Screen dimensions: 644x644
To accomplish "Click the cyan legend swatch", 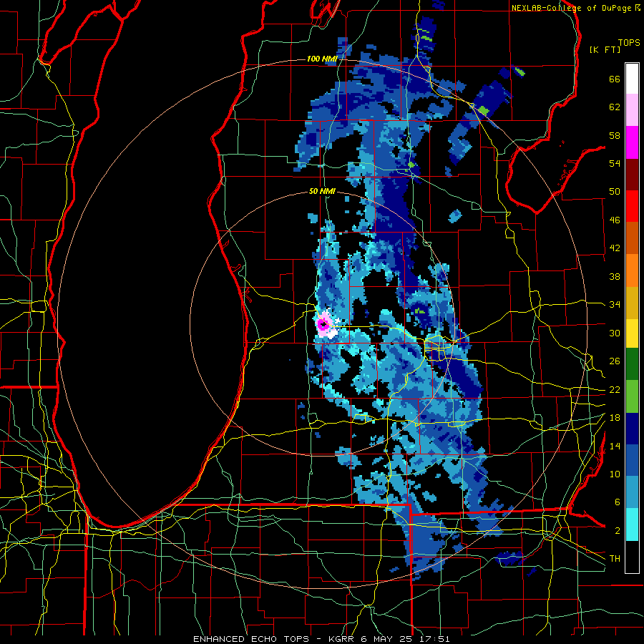I will [x=632, y=525].
